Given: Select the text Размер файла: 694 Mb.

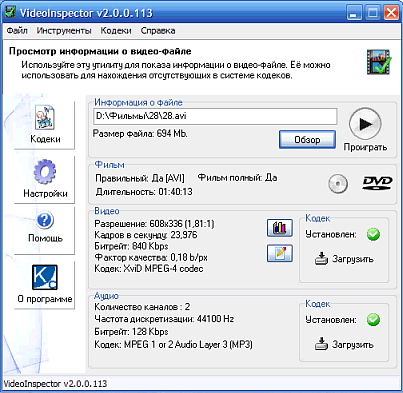Looking at the screenshot, I should [x=140, y=134].
